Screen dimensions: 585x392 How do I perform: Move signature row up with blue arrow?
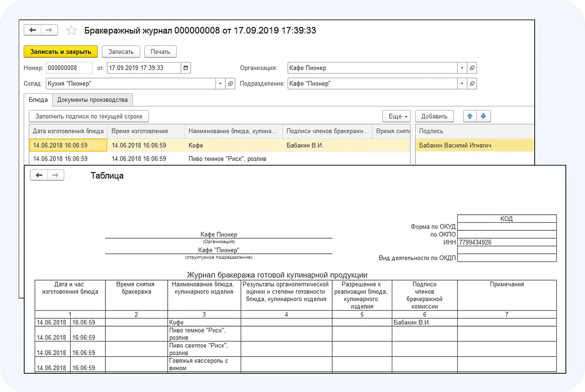tap(470, 116)
